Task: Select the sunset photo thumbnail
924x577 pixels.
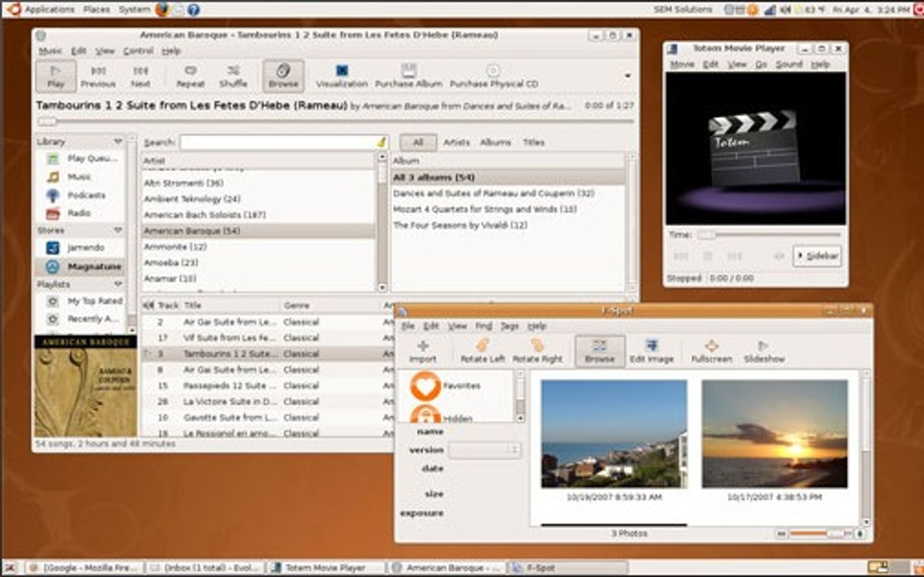Action: (x=774, y=434)
